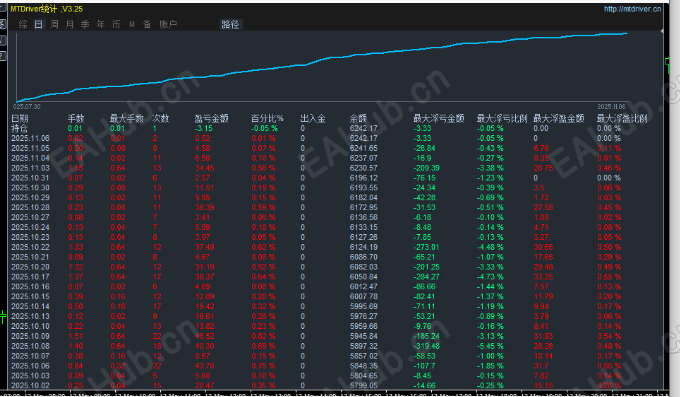
Task: Click the 48.52 profit amount
Action: click(x=205, y=336)
